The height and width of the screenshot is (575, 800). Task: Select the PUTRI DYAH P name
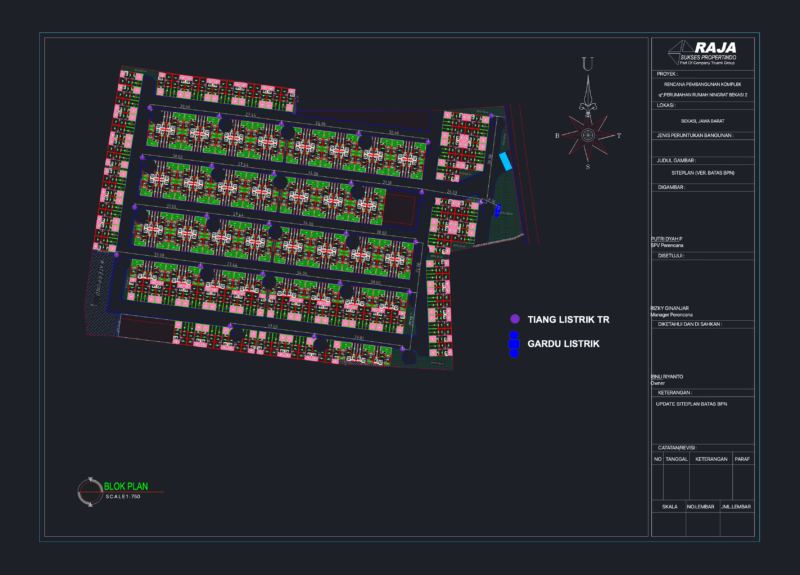(666, 239)
